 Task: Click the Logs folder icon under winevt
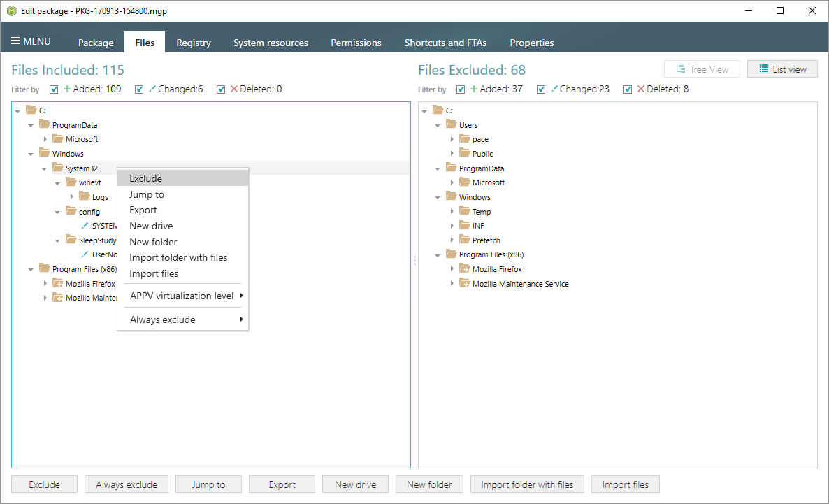coord(84,196)
